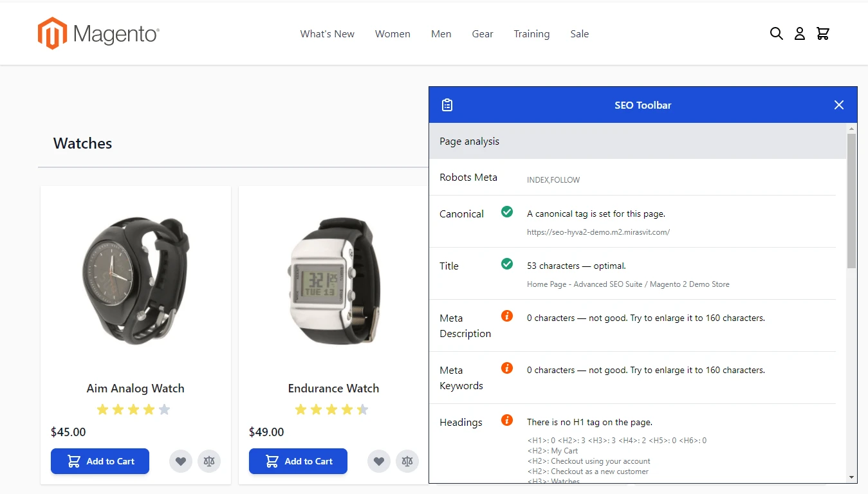Click the Aim Analog Watch image
Screen dimensions: 868x494
click(136, 280)
